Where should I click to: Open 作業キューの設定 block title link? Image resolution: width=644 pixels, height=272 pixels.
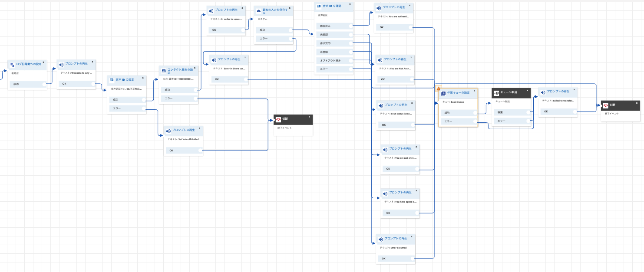coord(459,93)
